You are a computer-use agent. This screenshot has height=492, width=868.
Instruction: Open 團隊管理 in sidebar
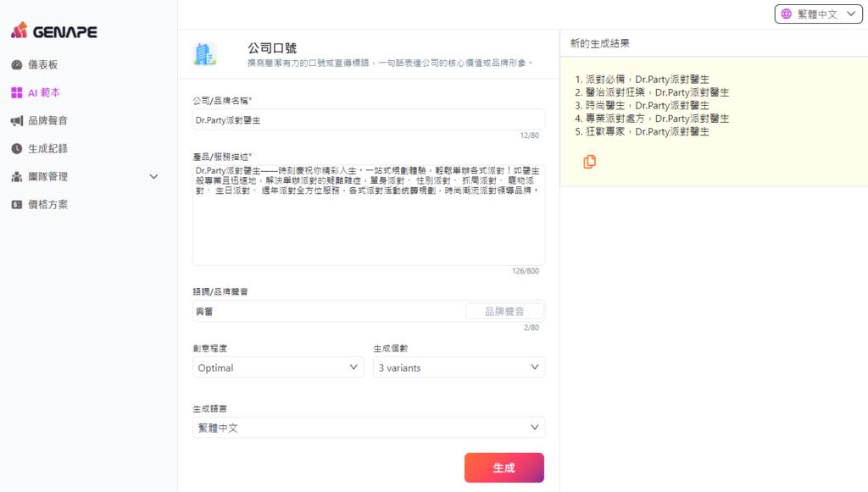click(47, 176)
